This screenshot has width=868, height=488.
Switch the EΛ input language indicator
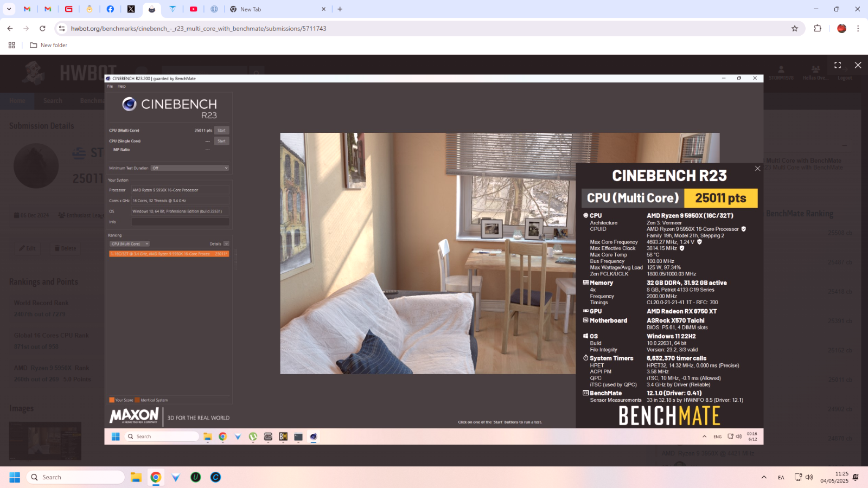coord(781,477)
